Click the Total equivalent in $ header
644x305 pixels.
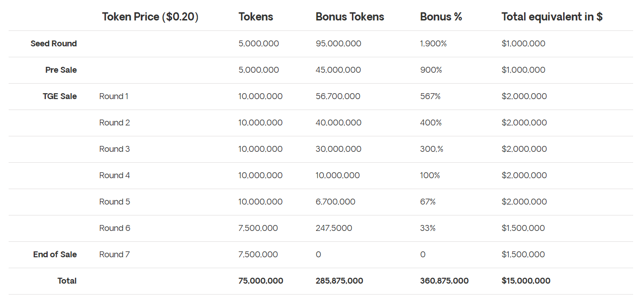pos(552,17)
